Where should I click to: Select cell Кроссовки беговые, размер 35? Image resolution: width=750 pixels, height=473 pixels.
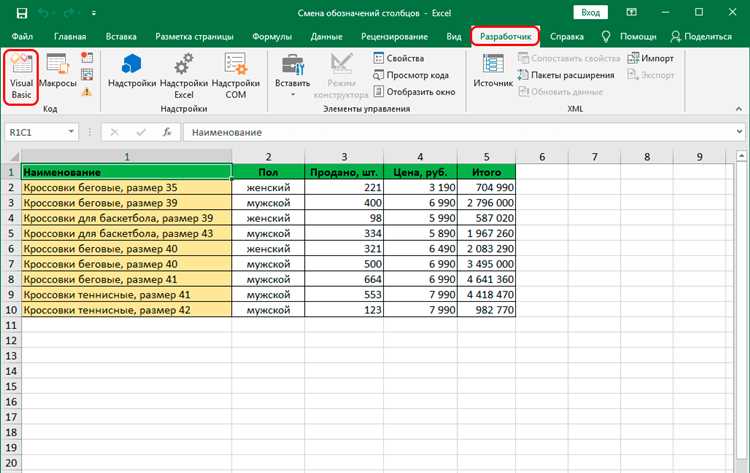(126, 187)
